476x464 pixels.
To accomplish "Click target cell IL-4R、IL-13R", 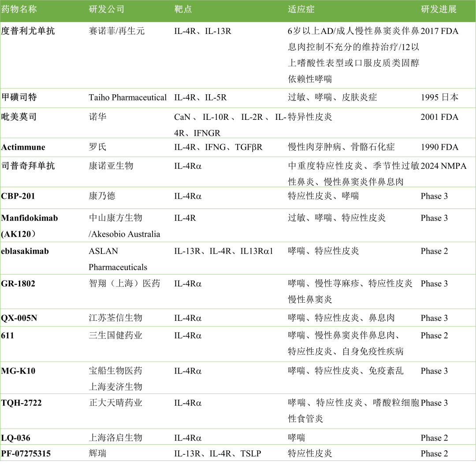I will point(203,31).
